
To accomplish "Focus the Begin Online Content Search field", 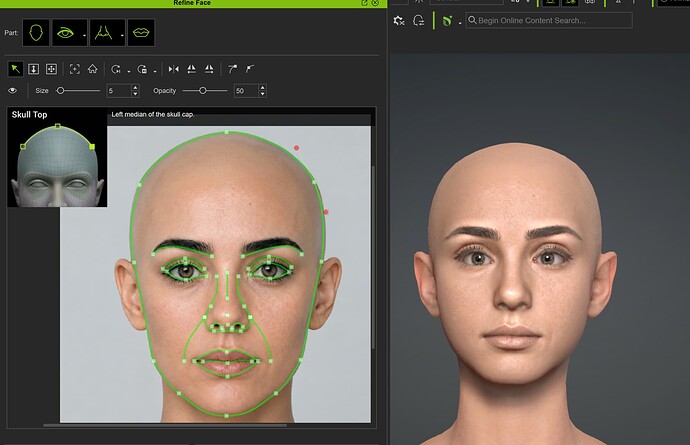I will [x=549, y=20].
